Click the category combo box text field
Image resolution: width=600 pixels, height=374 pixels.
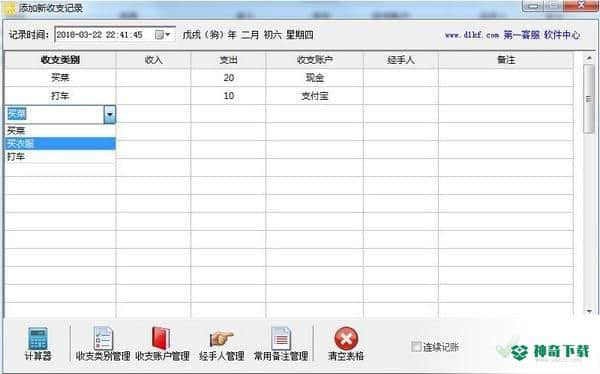click(55, 114)
